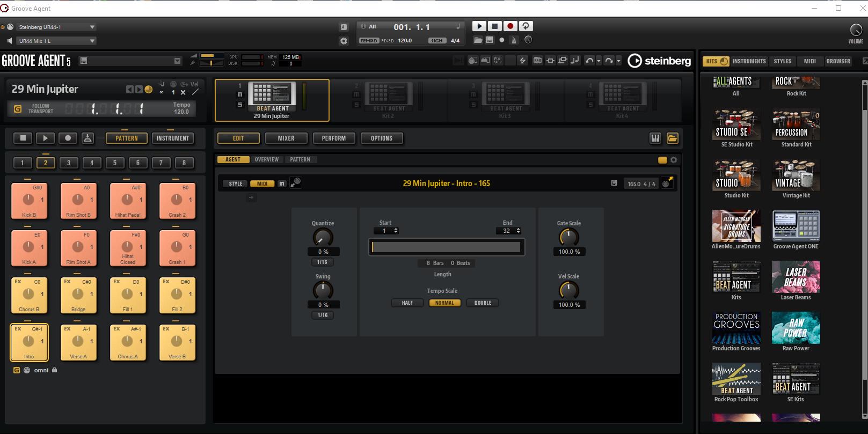The image size is (868, 434).
Task: Load the next kit with the right arrow
Action: 139,90
